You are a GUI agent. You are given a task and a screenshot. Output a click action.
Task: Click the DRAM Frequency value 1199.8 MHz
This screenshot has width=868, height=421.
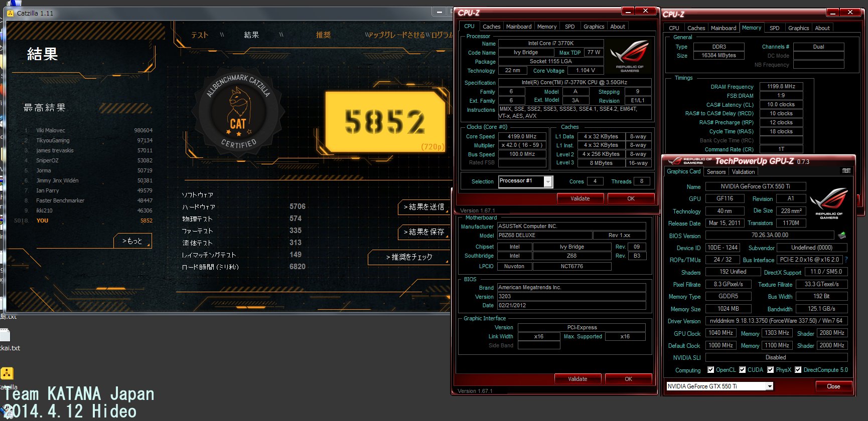coord(781,87)
